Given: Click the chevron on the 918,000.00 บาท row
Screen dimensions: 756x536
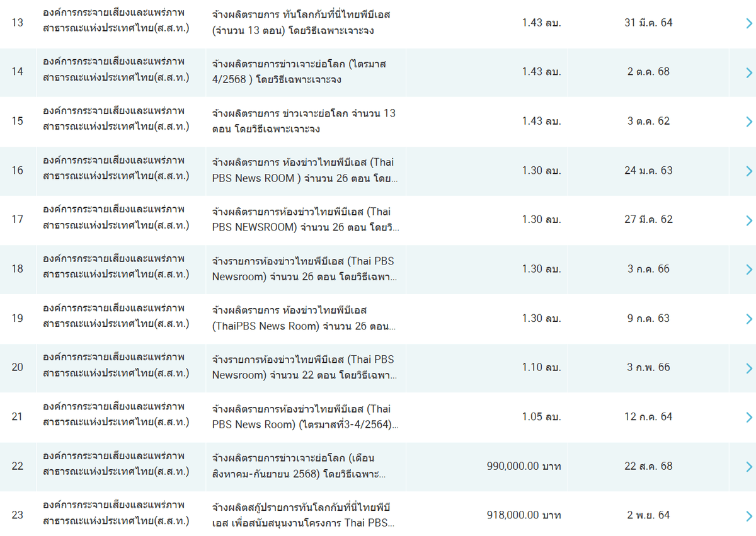Looking at the screenshot, I should 748,516.
